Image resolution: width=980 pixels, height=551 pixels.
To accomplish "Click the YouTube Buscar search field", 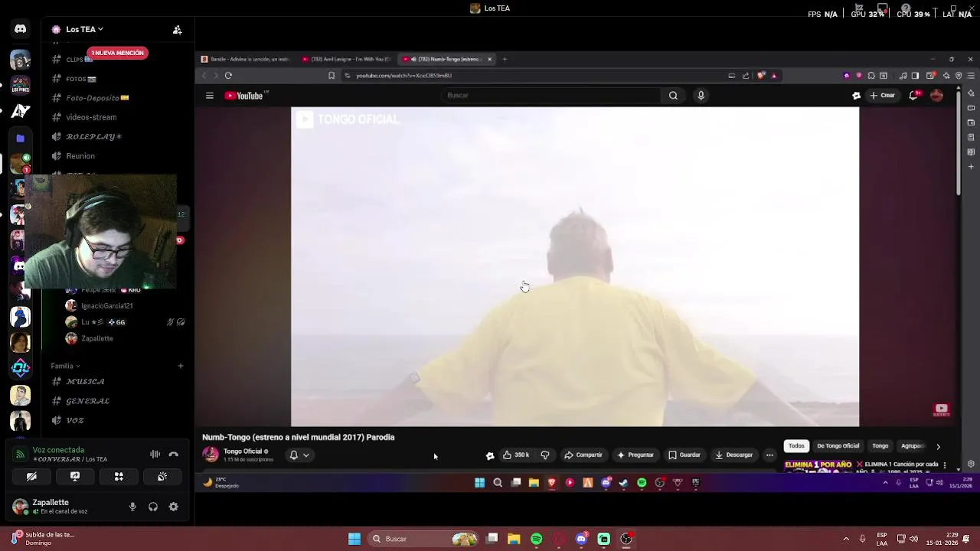I will 551,96.
